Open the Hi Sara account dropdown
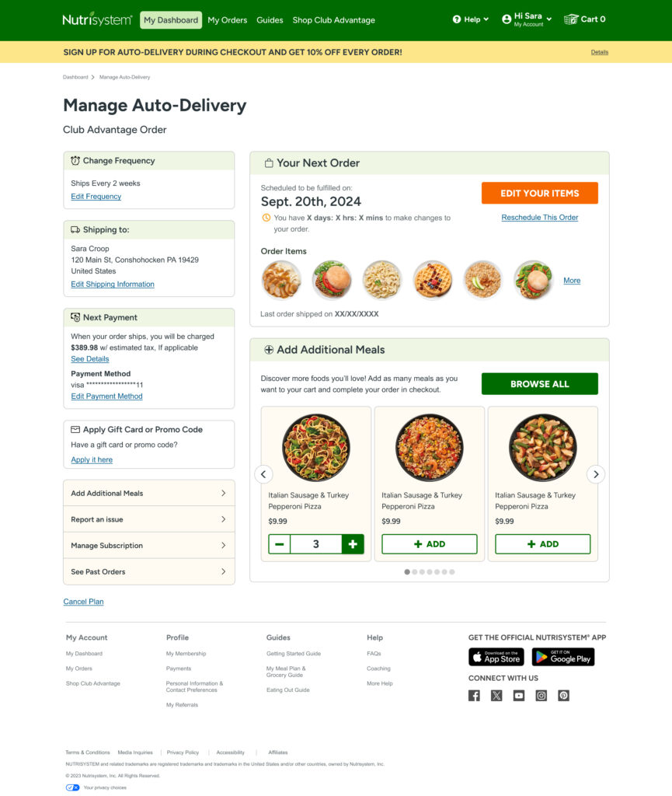Viewport: 672px width, 796px height. pyautogui.click(x=528, y=19)
